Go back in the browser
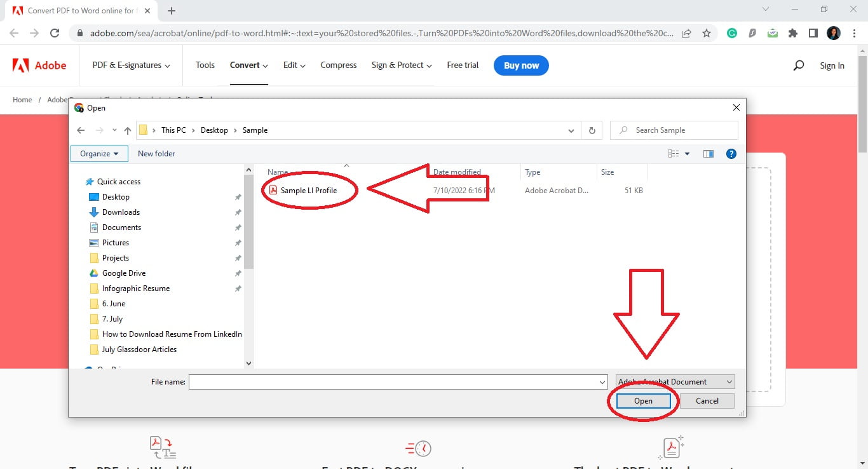The width and height of the screenshot is (868, 469). pos(14,33)
